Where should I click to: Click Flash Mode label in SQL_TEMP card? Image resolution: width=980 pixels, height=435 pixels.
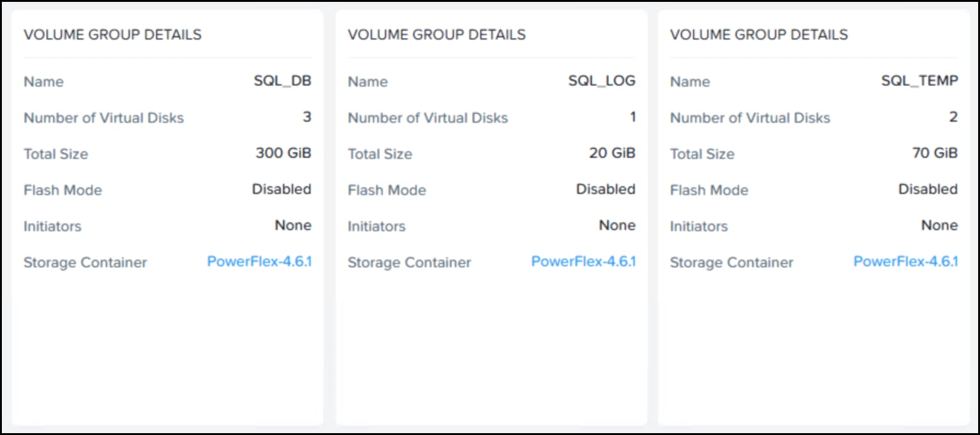(709, 190)
